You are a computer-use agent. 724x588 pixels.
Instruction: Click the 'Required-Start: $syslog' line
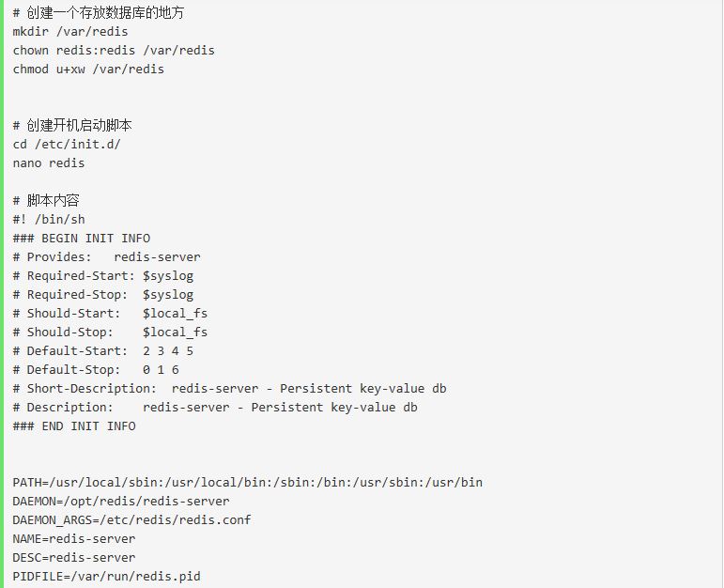[x=103, y=275]
